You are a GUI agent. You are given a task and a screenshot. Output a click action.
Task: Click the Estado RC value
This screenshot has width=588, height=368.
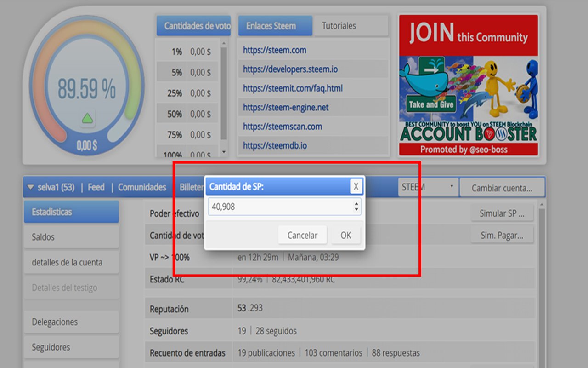[x=286, y=279]
